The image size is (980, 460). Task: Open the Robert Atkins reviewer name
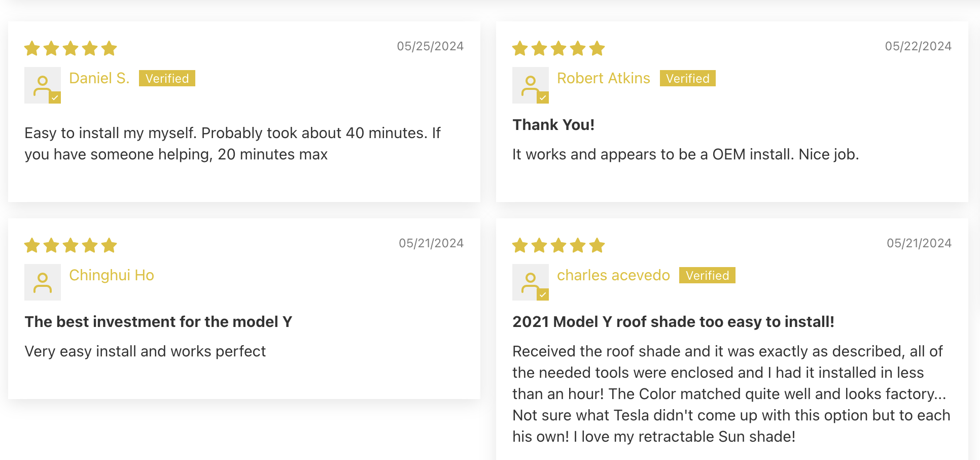point(604,78)
